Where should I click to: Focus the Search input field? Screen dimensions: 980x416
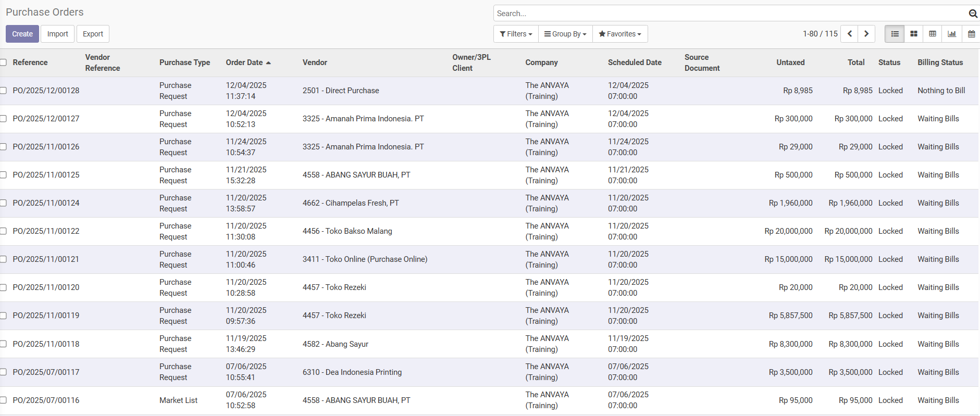point(729,14)
